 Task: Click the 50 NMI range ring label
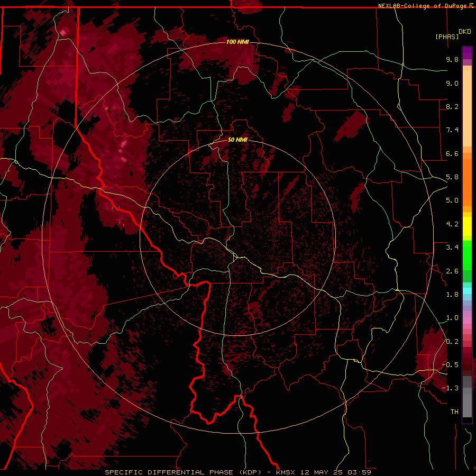pos(237,140)
